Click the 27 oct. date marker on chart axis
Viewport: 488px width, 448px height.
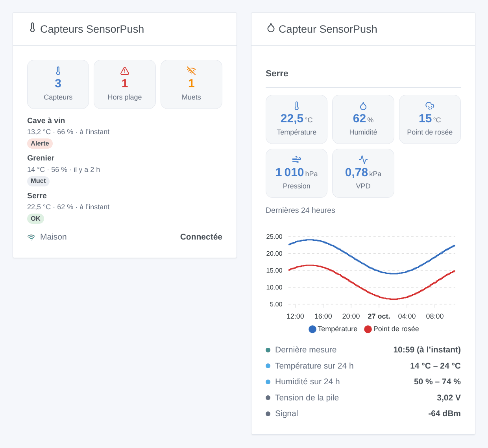[x=379, y=316]
